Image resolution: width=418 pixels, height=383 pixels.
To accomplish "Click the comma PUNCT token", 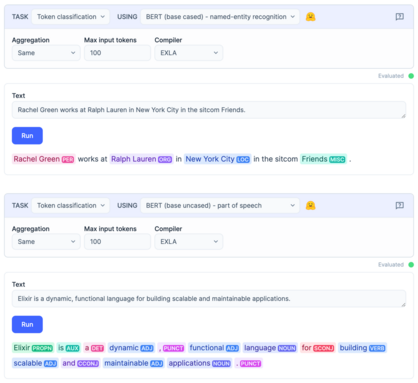I will coord(171,348).
